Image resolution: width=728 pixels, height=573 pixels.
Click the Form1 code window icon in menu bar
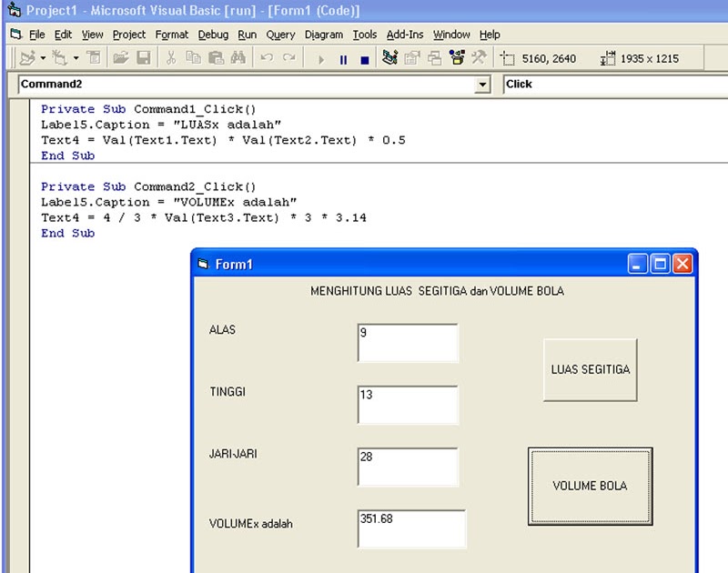pos(16,34)
